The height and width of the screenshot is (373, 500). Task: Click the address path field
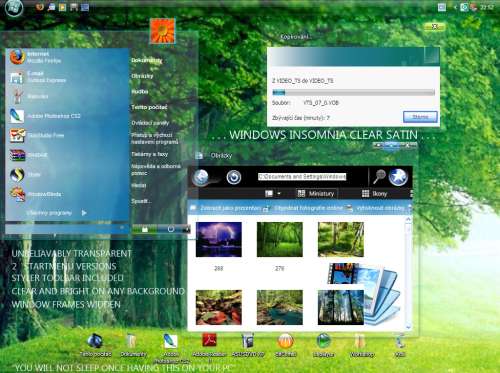click(x=302, y=177)
